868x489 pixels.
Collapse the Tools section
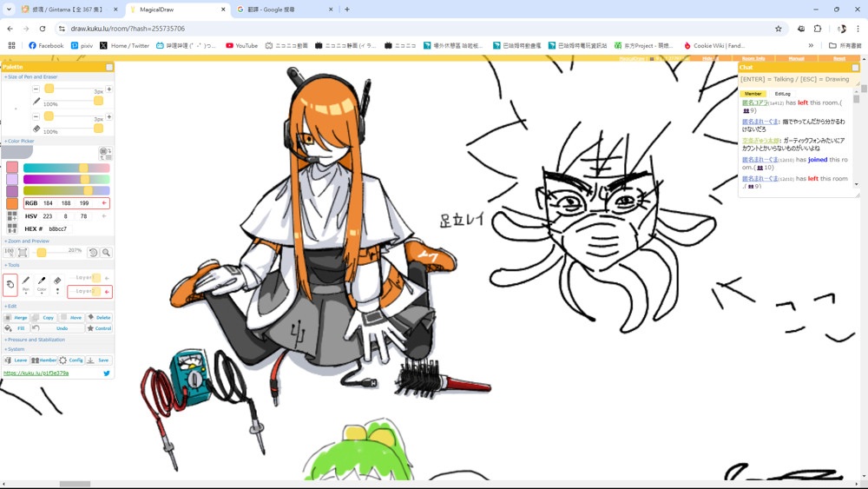11,265
